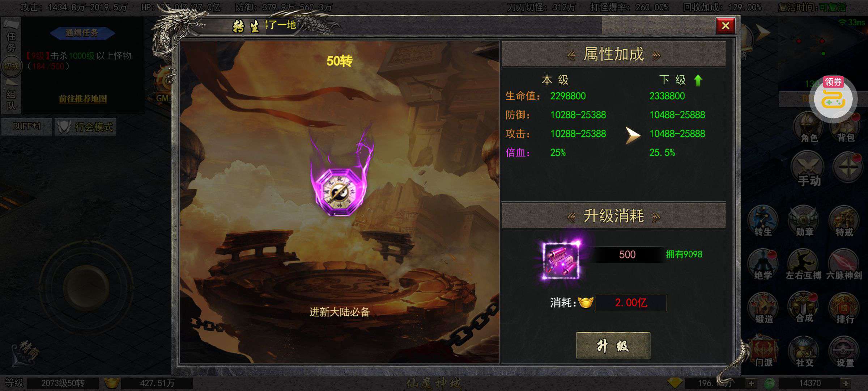
Task: Toggle the 行会模式 guild mode
Action: (85, 127)
